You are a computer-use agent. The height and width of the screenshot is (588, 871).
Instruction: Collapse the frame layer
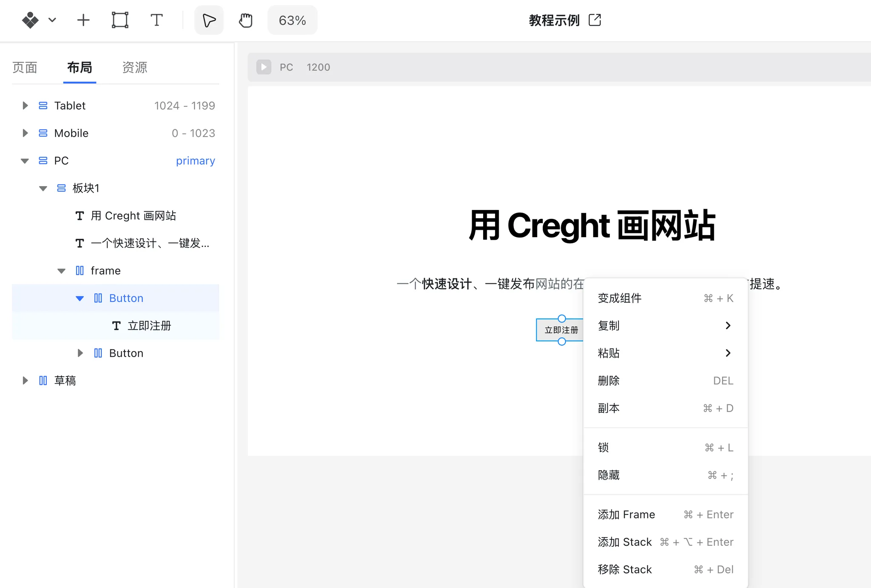[61, 271]
